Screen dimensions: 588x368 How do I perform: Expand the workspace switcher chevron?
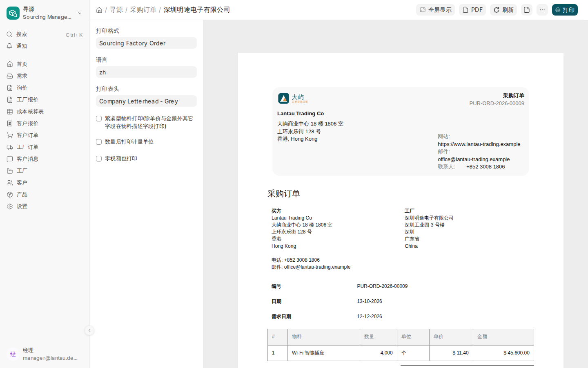tap(80, 13)
